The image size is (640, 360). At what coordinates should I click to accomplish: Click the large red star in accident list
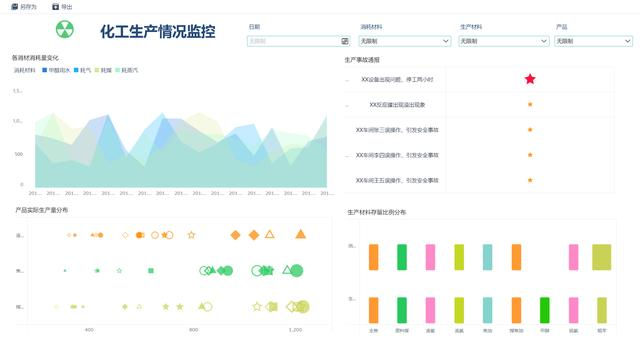tap(530, 79)
